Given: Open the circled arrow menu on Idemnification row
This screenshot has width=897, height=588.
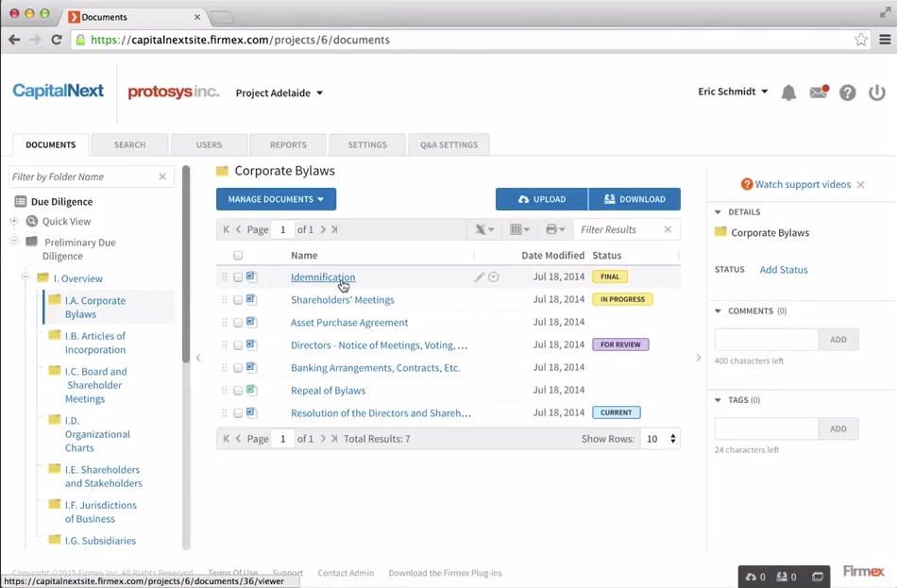Looking at the screenshot, I should 493,277.
